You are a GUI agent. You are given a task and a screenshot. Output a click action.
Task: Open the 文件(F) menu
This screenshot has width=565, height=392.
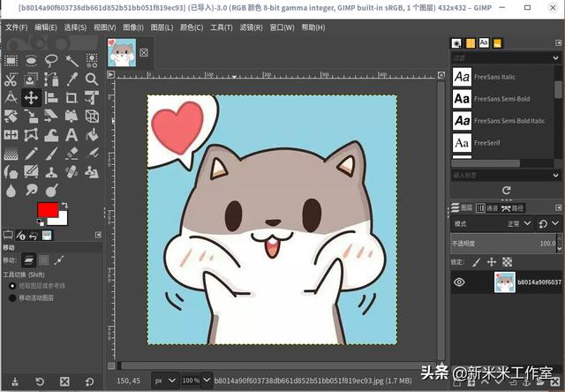tap(16, 27)
